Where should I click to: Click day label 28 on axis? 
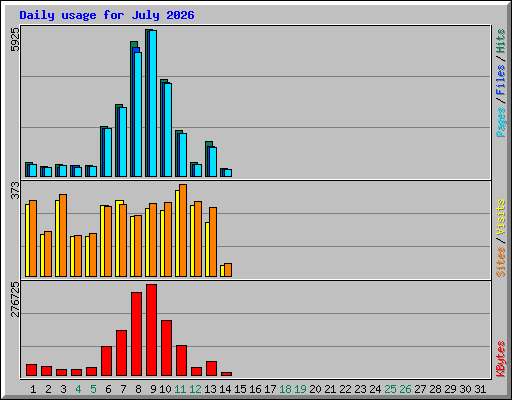(435, 389)
